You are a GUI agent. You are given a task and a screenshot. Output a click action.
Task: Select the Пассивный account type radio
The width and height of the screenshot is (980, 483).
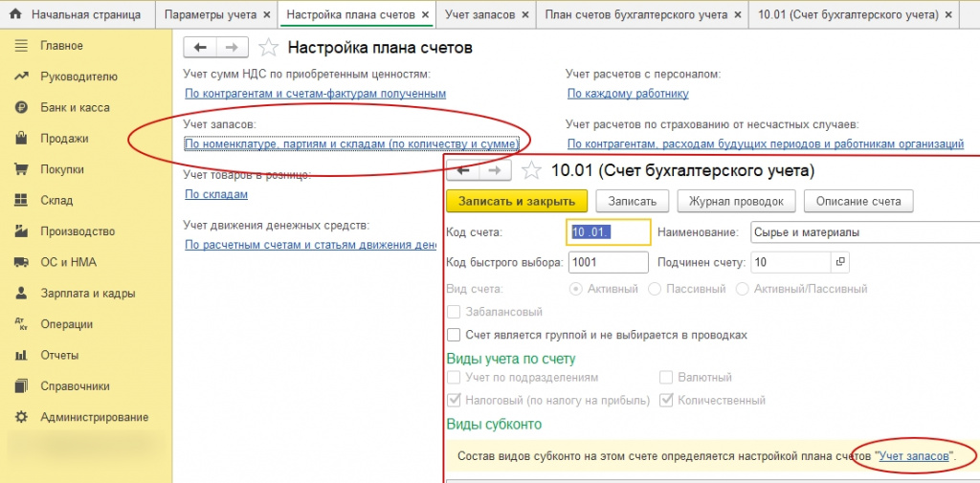tap(655, 289)
